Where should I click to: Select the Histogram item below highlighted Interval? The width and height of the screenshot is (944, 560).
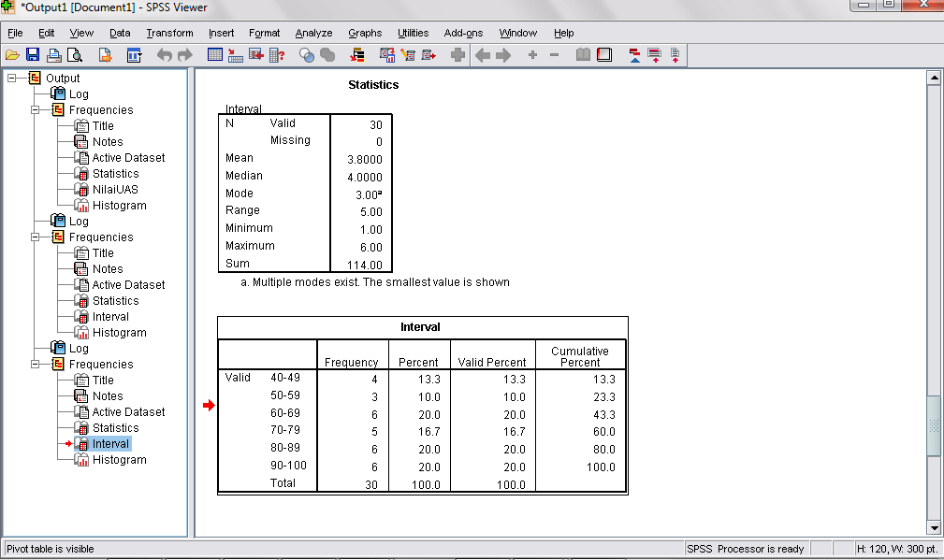pos(119,460)
